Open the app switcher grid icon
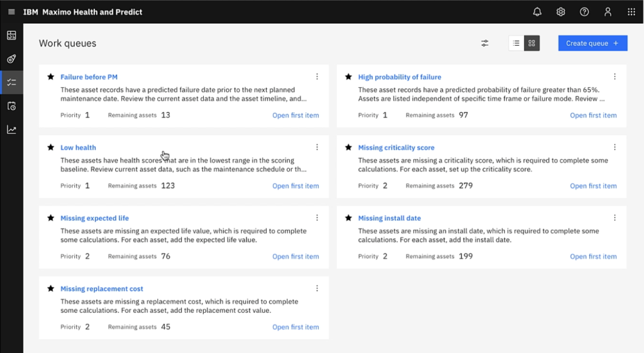The width and height of the screenshot is (644, 353). pyautogui.click(x=631, y=12)
